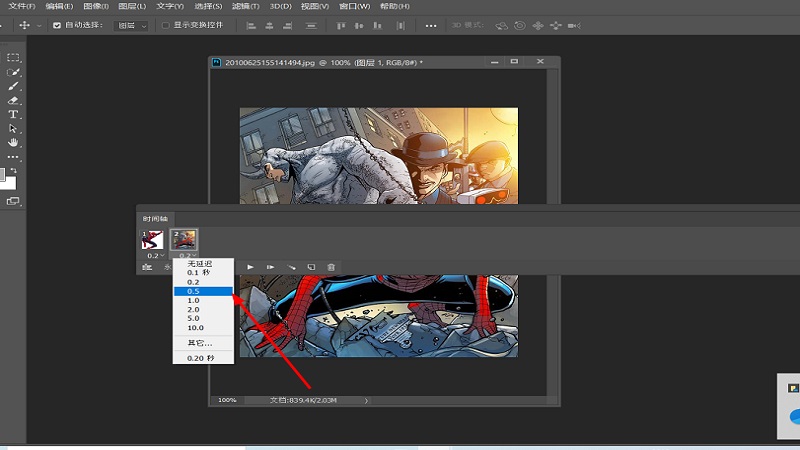The height and width of the screenshot is (450, 800).
Task: Click the Move tool icon in the options bar
Action: tap(24, 26)
